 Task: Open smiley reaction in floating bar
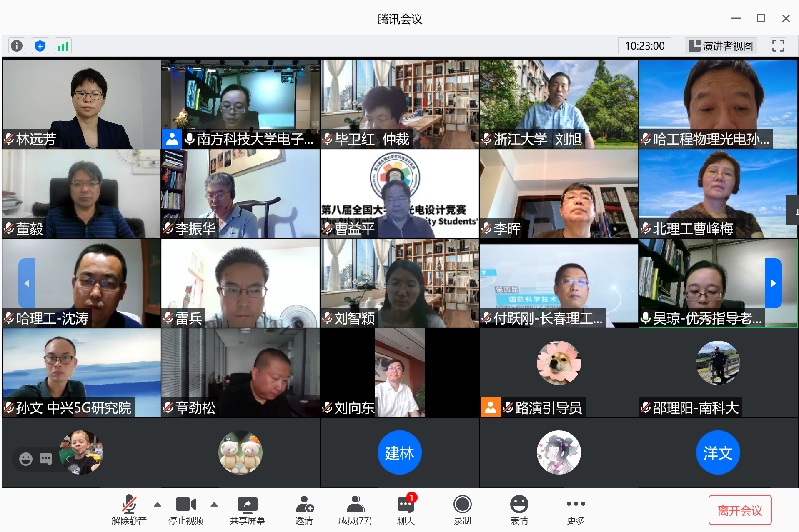[26, 459]
